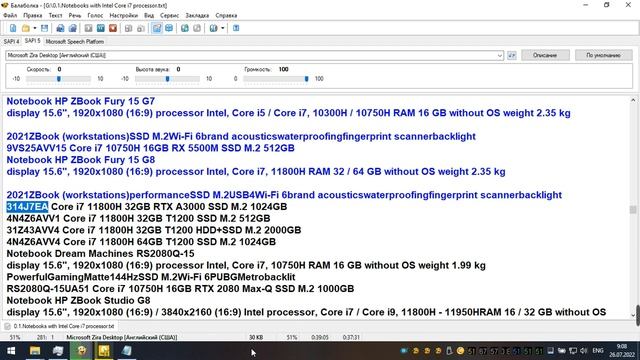Click the last blue toolbar icon

tap(236, 28)
